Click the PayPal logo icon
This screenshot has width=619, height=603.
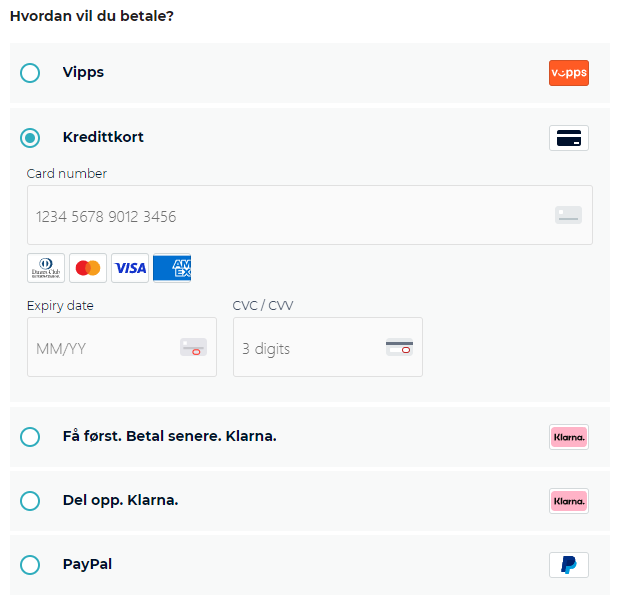click(568, 565)
